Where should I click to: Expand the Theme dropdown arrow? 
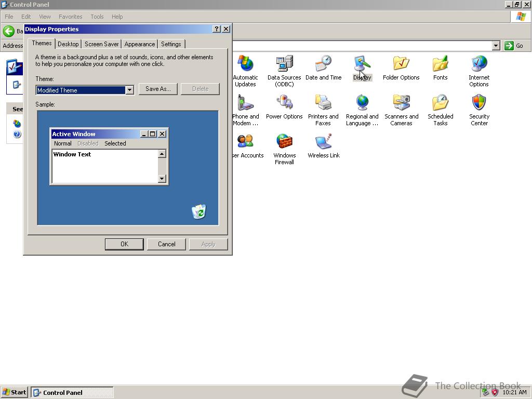(129, 90)
